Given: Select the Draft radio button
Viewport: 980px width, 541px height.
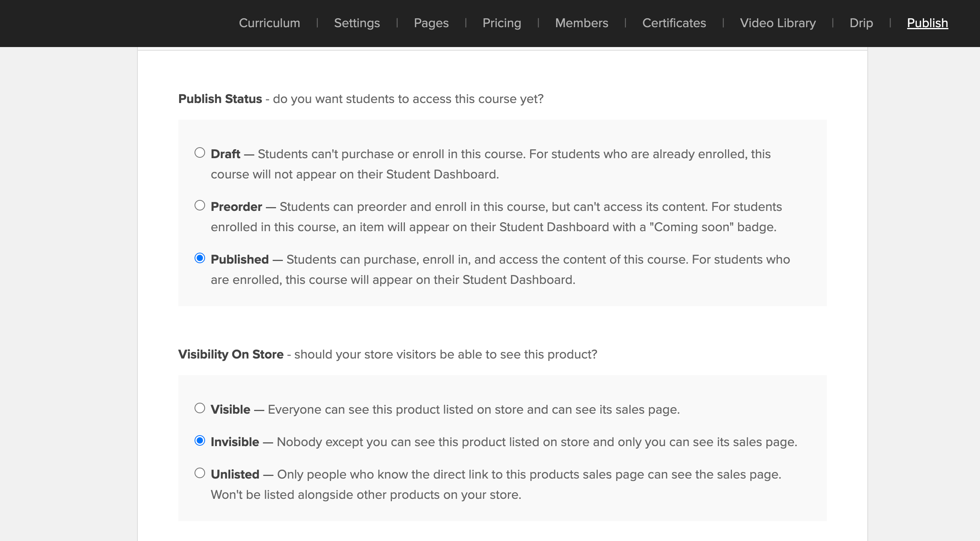Looking at the screenshot, I should (x=200, y=153).
